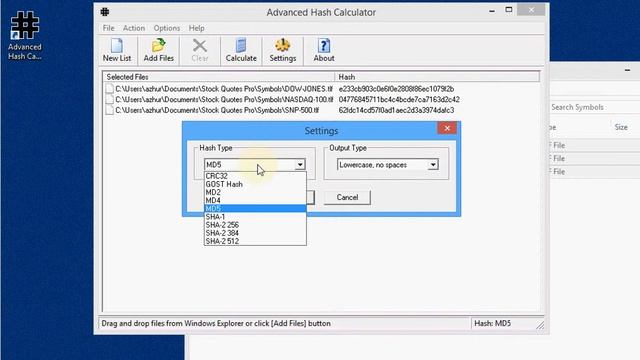Collapse the Hash Type dropdown arrow

[x=300, y=164]
